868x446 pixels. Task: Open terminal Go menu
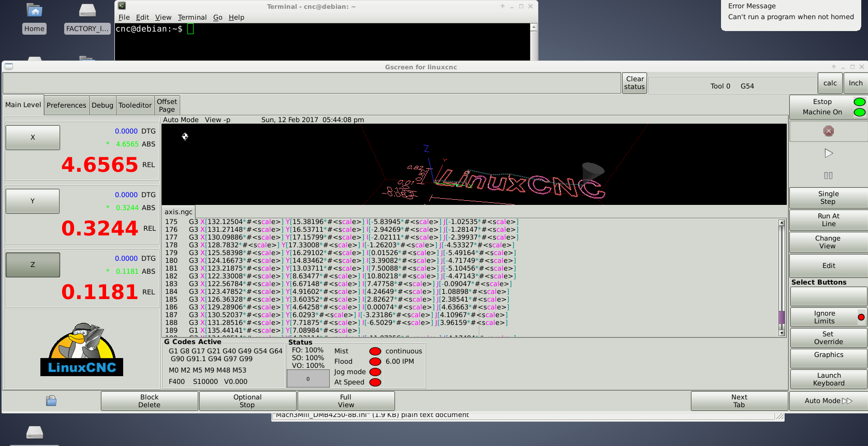[218, 17]
